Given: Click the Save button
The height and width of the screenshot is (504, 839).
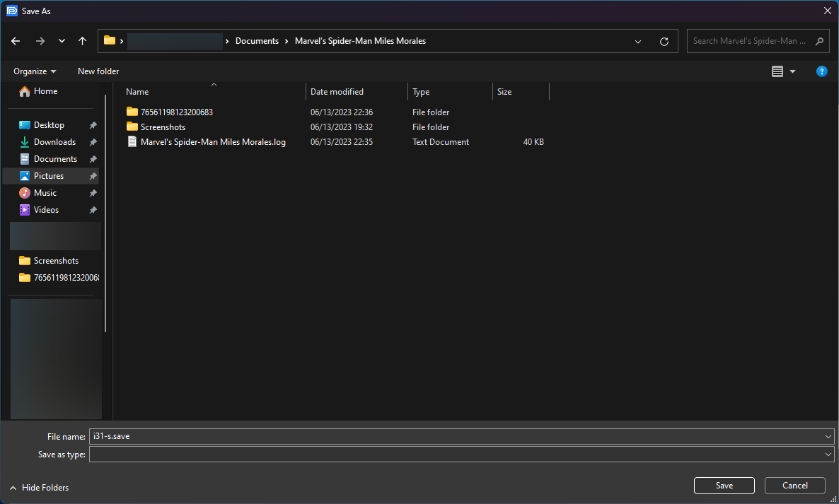Looking at the screenshot, I should pyautogui.click(x=724, y=486).
